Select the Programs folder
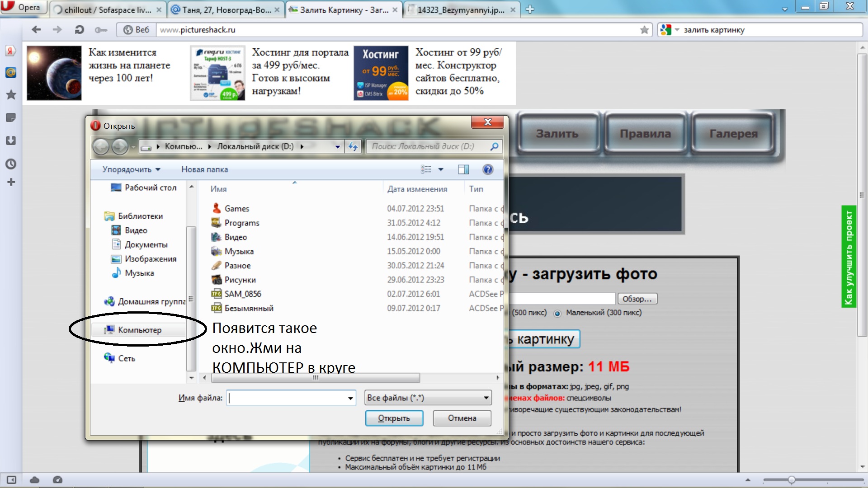The width and height of the screenshot is (868, 488). (236, 223)
